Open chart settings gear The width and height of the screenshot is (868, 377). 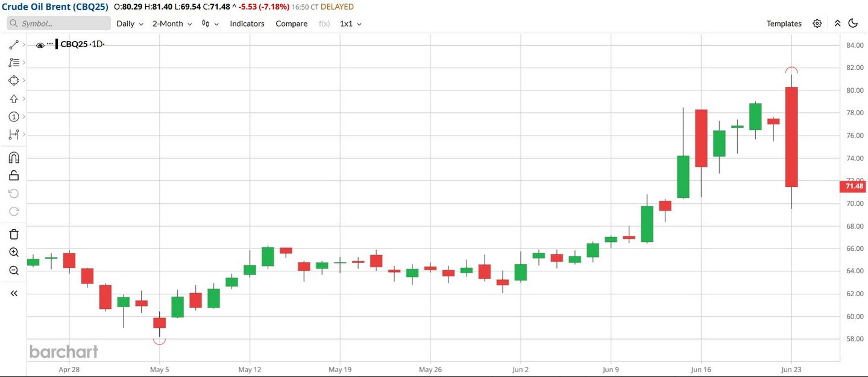pos(817,24)
